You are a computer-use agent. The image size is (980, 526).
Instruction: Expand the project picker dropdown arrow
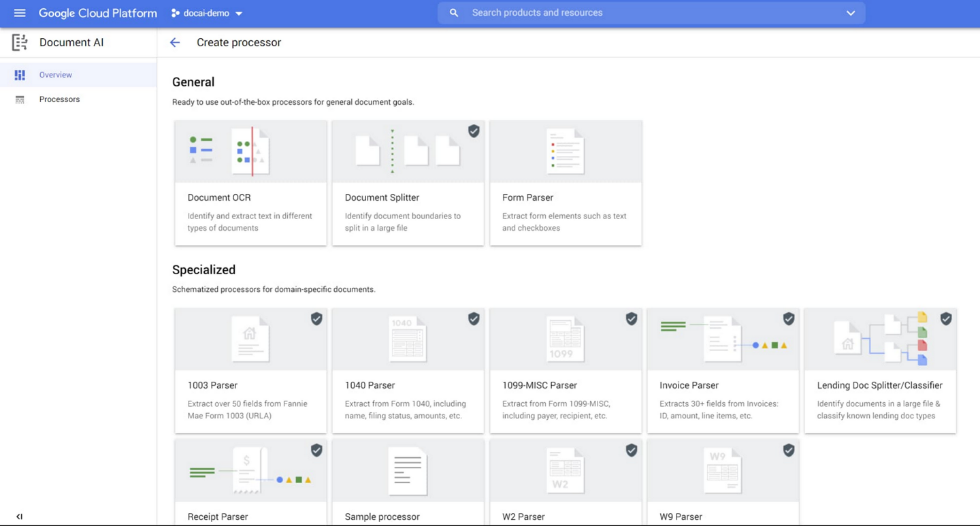pos(238,12)
